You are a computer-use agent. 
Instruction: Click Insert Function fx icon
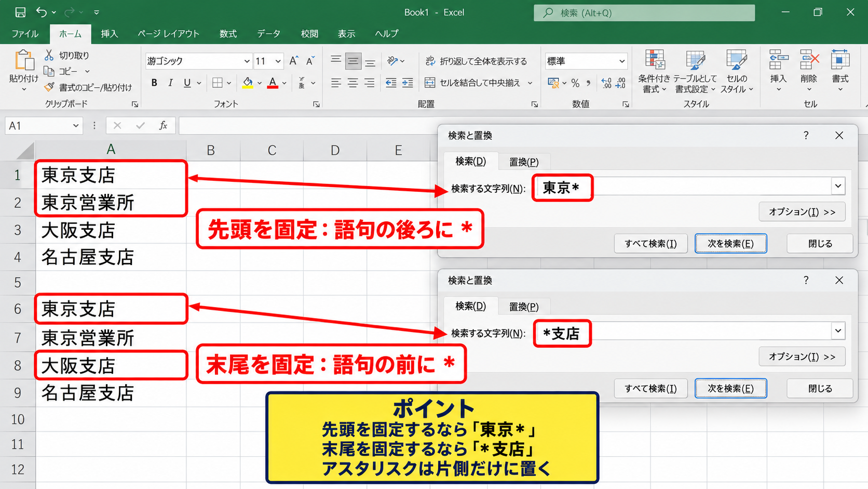163,125
